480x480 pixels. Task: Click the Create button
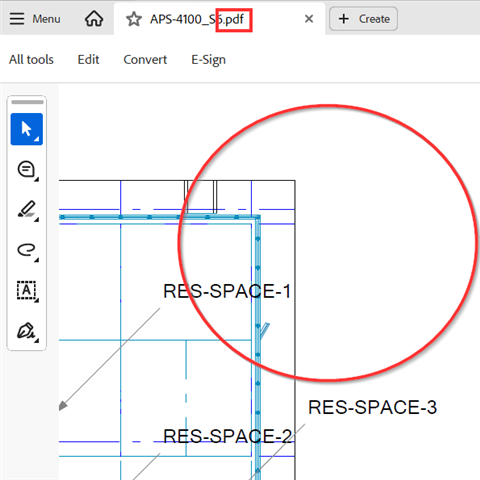363,19
